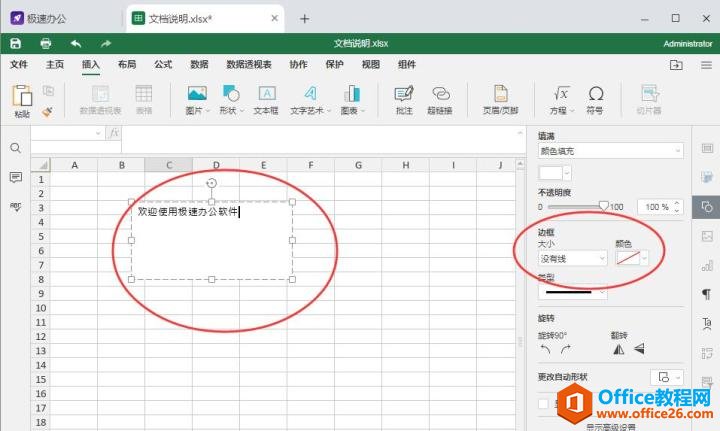Close the 文档说明.xlsx tab
The height and width of the screenshot is (431, 720).
coord(275,18)
